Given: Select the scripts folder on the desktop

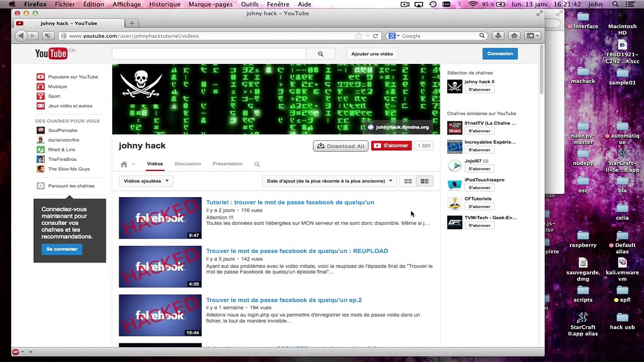Looking at the screenshot, I should pyautogui.click(x=583, y=294).
